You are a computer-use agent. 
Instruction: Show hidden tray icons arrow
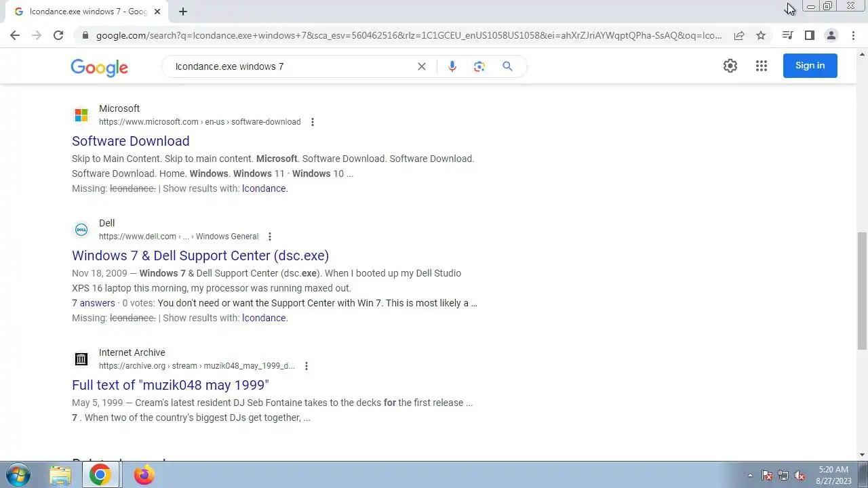point(750,475)
